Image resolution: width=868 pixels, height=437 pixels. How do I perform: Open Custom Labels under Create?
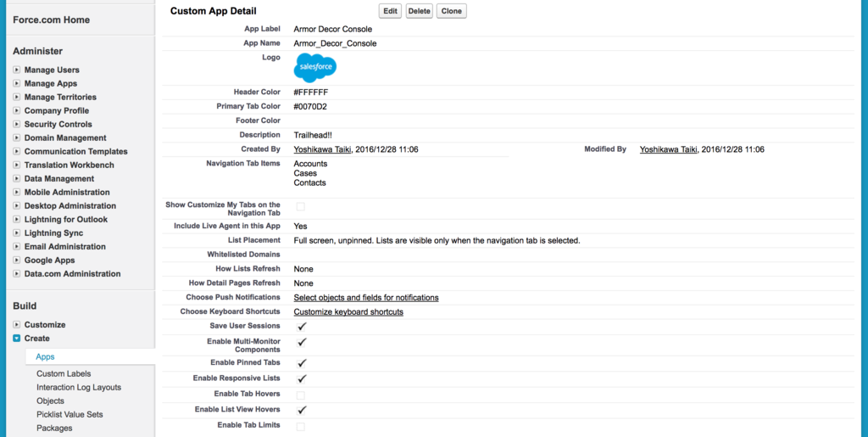(64, 374)
